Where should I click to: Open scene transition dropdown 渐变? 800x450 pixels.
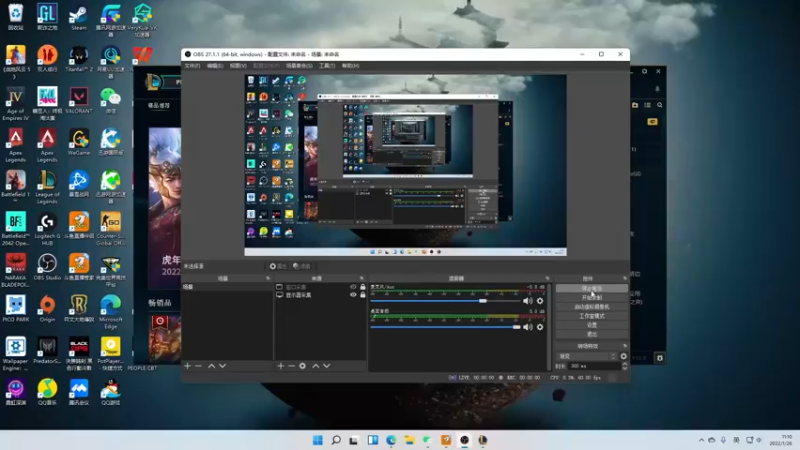(586, 356)
